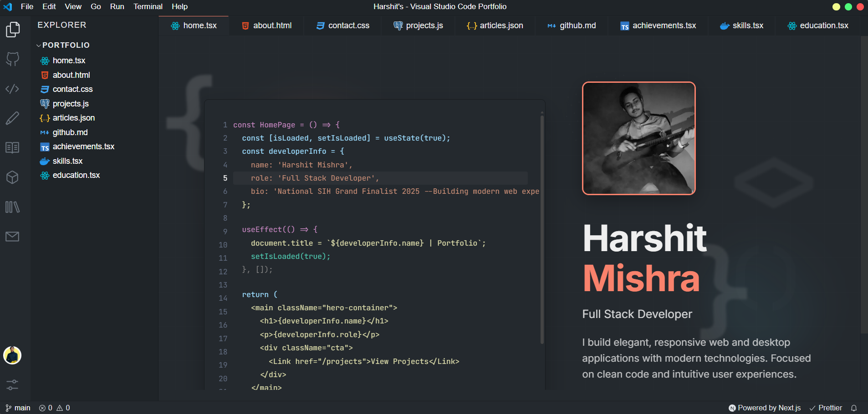
Task: Switch to the projects.js tab
Action: click(x=418, y=25)
